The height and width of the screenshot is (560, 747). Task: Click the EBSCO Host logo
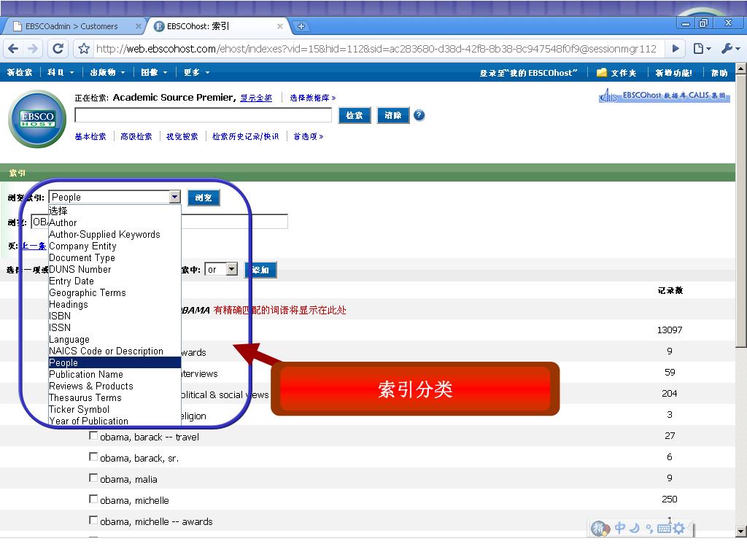37,119
